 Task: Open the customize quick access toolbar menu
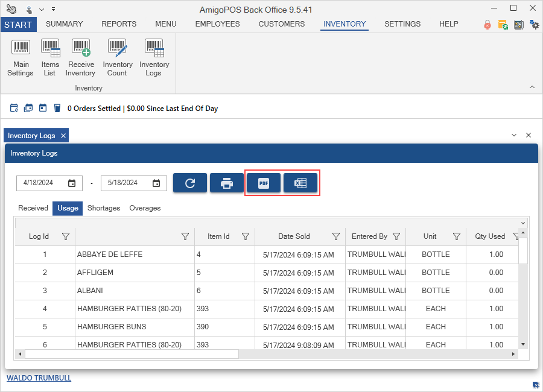pos(53,9)
